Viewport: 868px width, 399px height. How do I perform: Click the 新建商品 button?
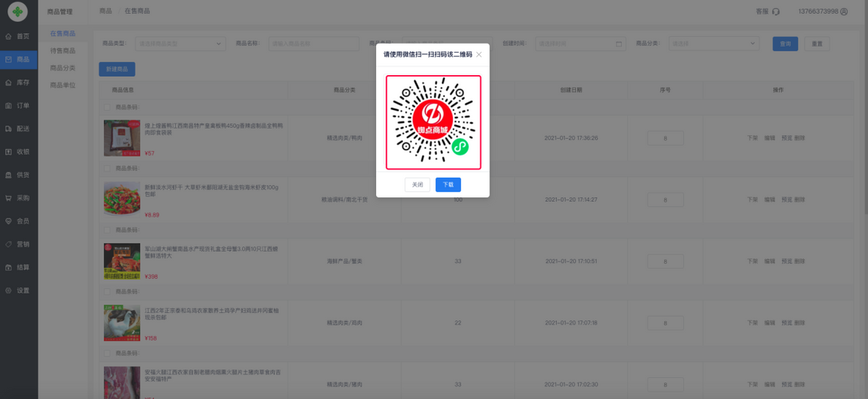coord(117,69)
